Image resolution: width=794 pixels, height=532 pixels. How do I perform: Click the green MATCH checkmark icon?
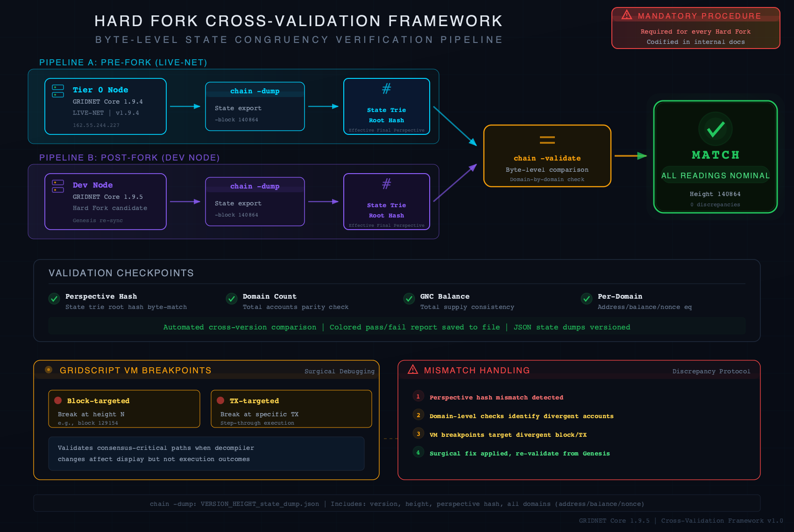coord(716,129)
